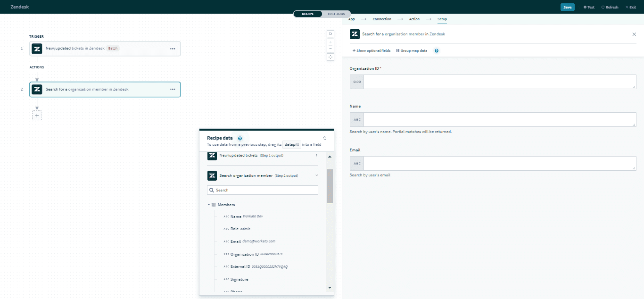Image resolution: width=644 pixels, height=299 pixels.
Task: Click the plus button to add a new step
Action: [x=37, y=115]
